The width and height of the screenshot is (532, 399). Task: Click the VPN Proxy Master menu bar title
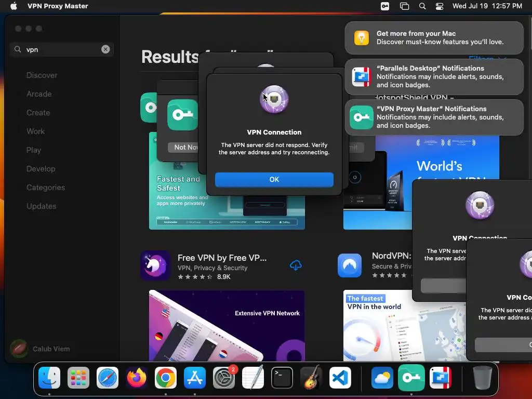point(58,6)
